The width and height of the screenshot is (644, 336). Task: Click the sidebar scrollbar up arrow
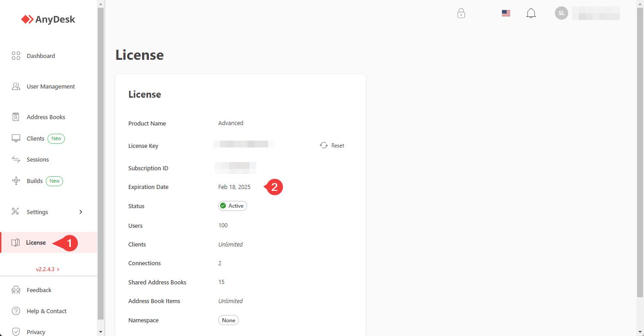pyautogui.click(x=101, y=4)
